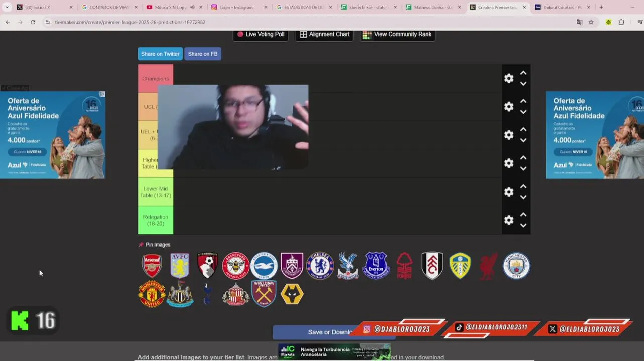The height and width of the screenshot is (361, 644).
Task: Move Relegation tier row up
Action: (x=523, y=214)
